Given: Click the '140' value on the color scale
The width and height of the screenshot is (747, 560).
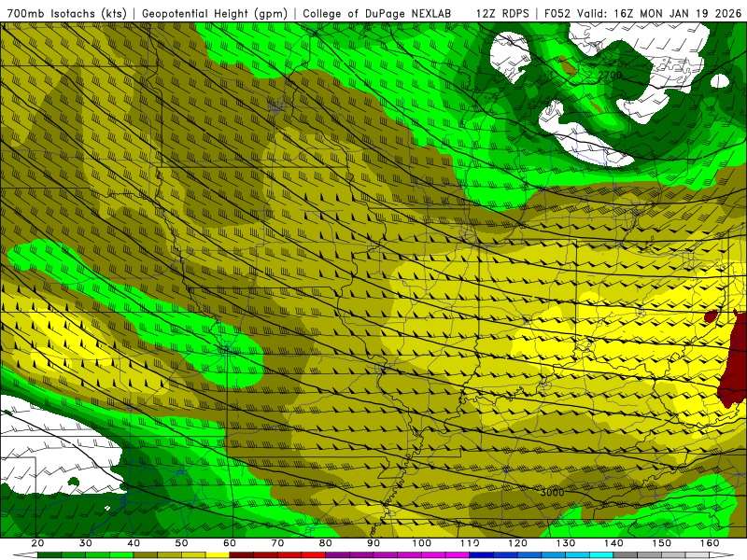Looking at the screenshot, I should point(613,543).
